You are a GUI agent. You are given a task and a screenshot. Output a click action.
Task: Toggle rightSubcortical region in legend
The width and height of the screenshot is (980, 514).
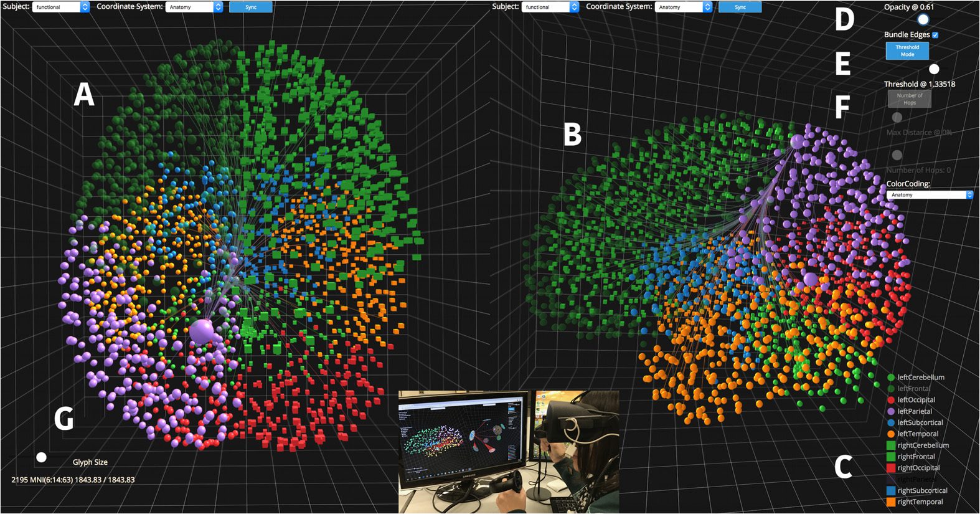(918, 491)
